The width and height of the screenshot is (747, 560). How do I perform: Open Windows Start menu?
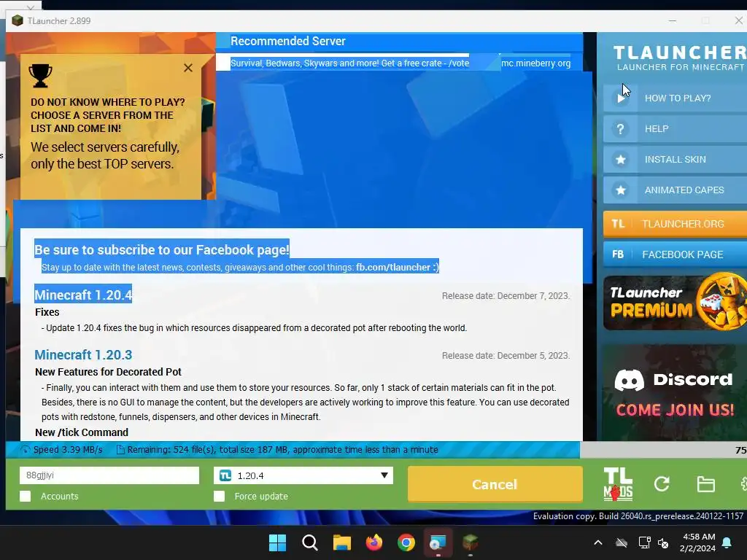[x=278, y=542]
